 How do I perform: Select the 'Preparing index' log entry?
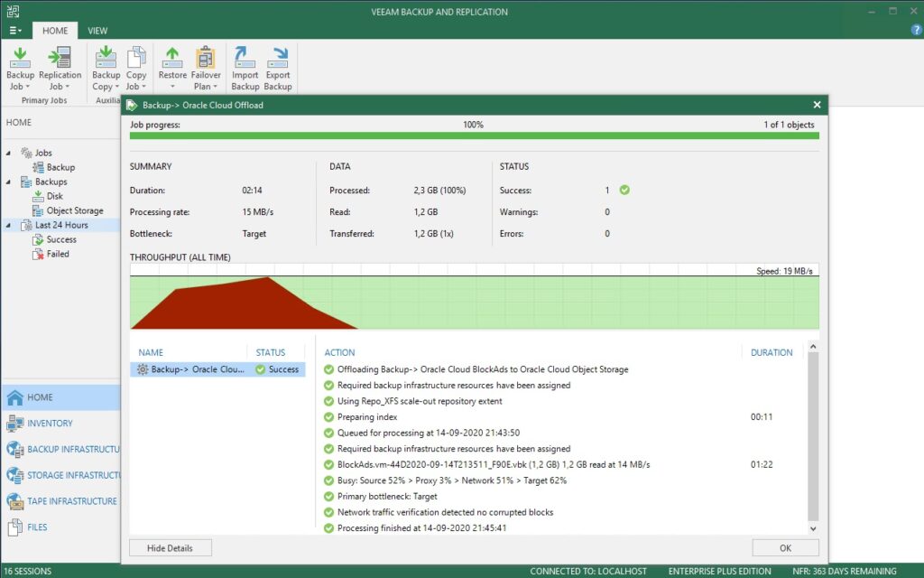click(x=361, y=417)
